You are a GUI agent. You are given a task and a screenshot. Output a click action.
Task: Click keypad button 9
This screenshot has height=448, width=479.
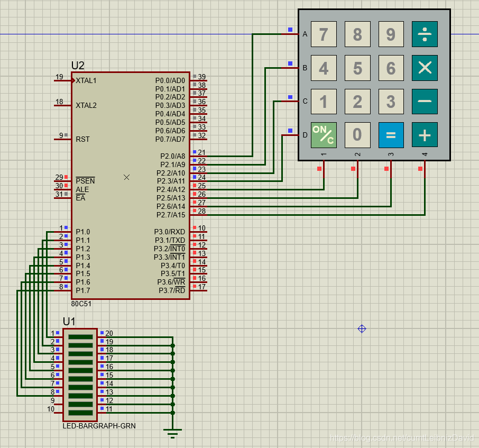coord(391,34)
